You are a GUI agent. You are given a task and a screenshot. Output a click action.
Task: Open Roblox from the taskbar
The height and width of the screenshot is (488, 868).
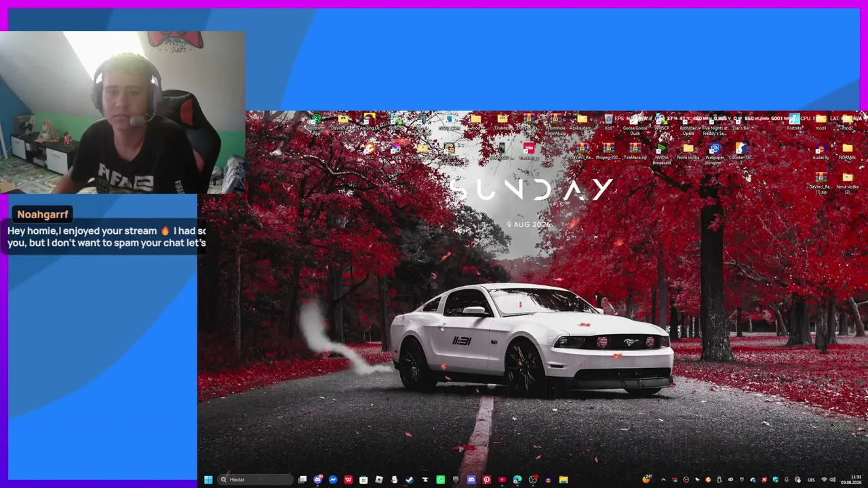coord(379,480)
